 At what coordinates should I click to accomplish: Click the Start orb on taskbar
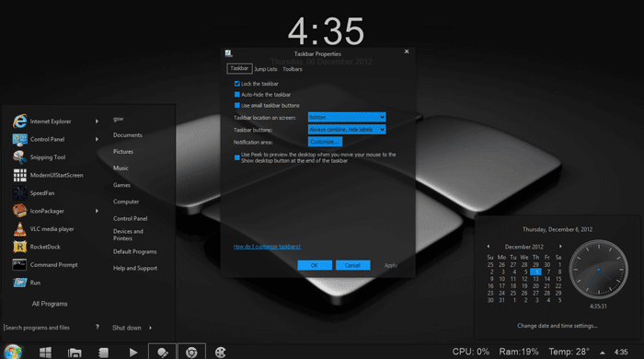13,352
